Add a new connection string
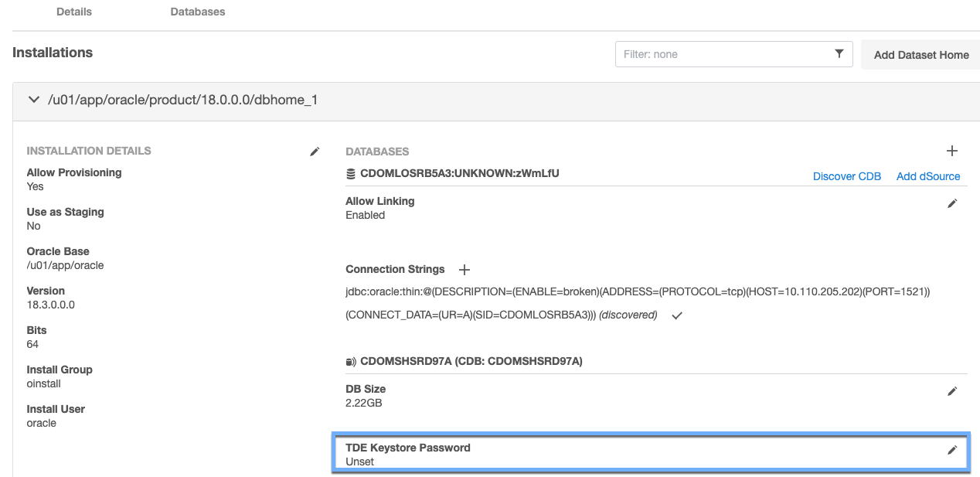 coord(464,270)
